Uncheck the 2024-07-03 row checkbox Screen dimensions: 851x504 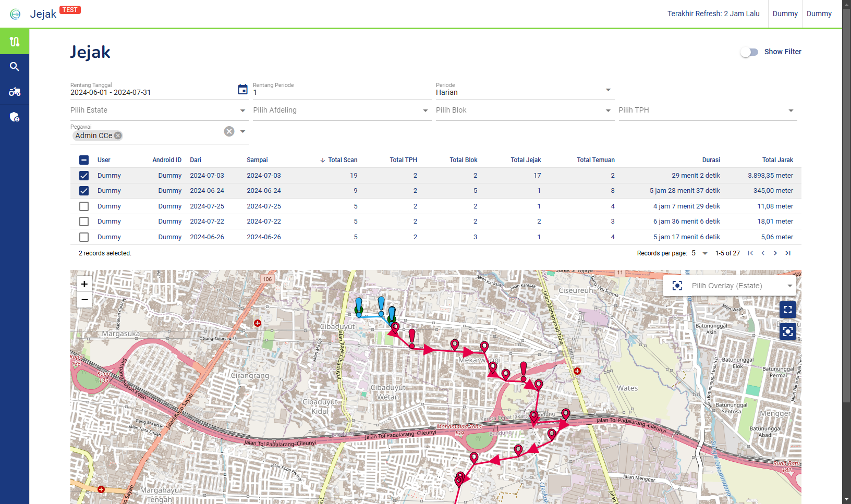click(84, 176)
